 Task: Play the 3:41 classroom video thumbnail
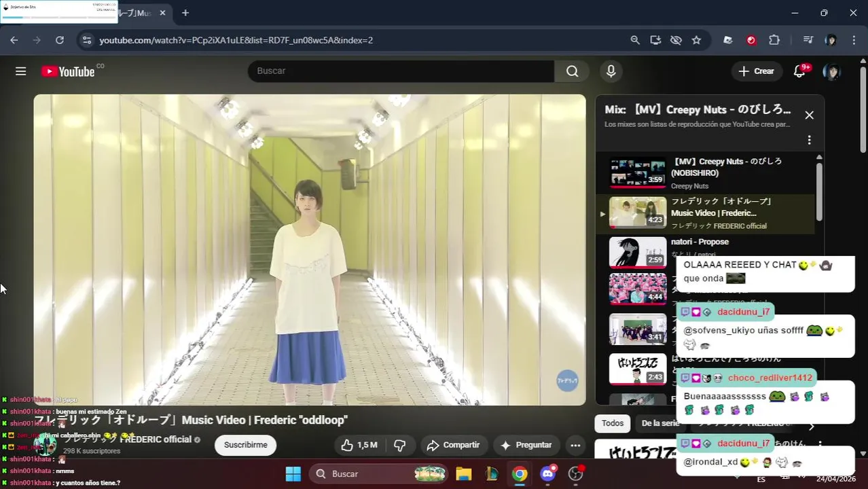point(638,329)
